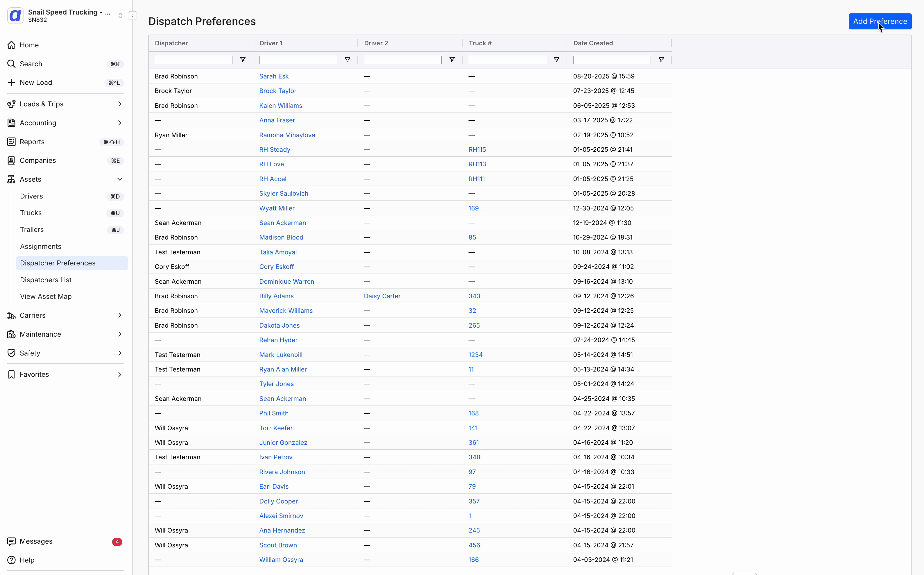This screenshot has height=575, width=924.
Task: Open driver Sarah Esk link
Action: (274, 76)
